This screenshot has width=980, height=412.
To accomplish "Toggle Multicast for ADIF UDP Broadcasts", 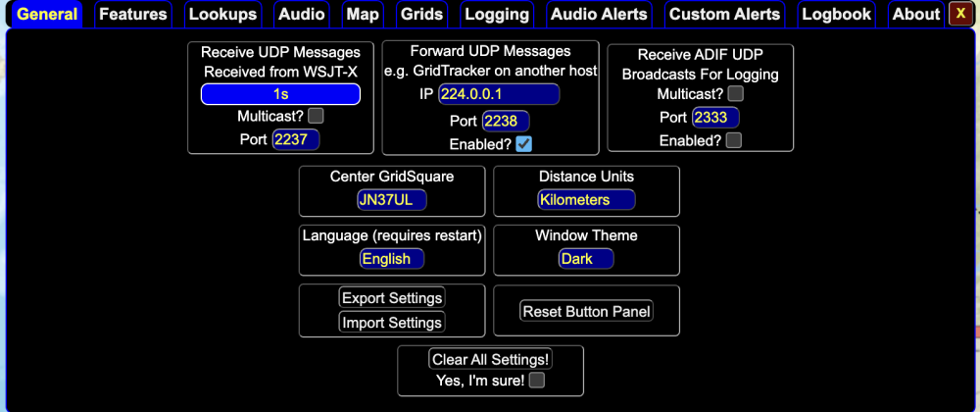I will click(x=736, y=94).
